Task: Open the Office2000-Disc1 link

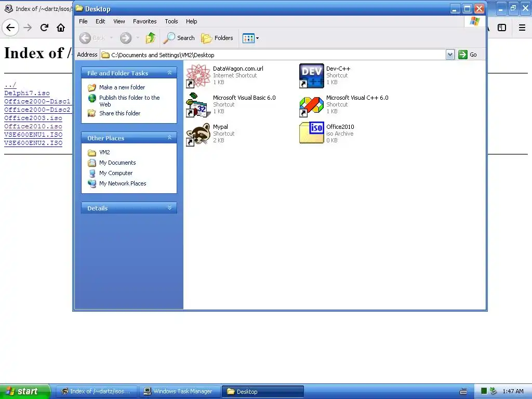Action: 37,101
